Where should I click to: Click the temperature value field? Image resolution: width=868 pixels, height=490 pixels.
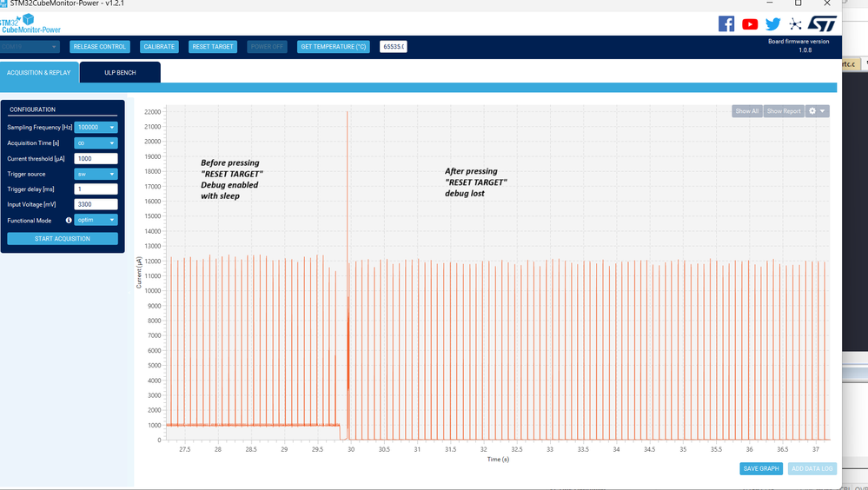(x=394, y=47)
